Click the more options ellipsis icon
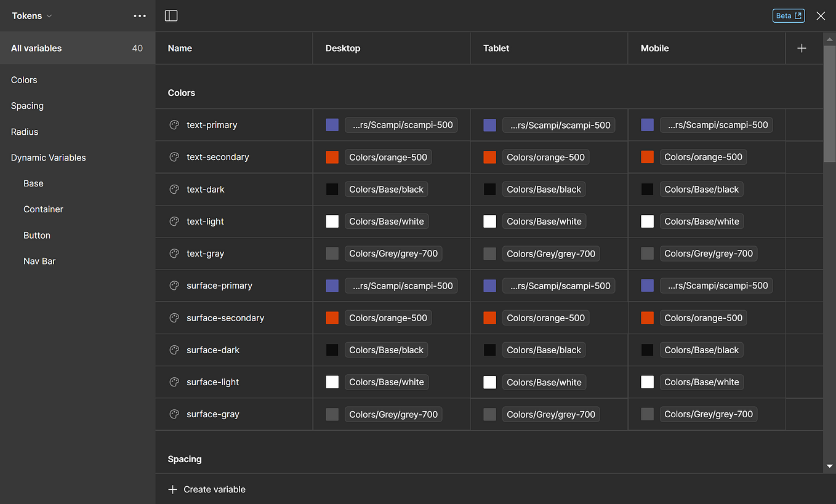 coord(140,15)
